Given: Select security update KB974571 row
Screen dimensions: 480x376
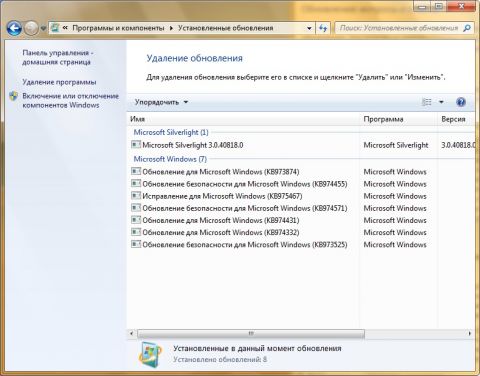Looking at the screenshot, I should click(x=245, y=208).
